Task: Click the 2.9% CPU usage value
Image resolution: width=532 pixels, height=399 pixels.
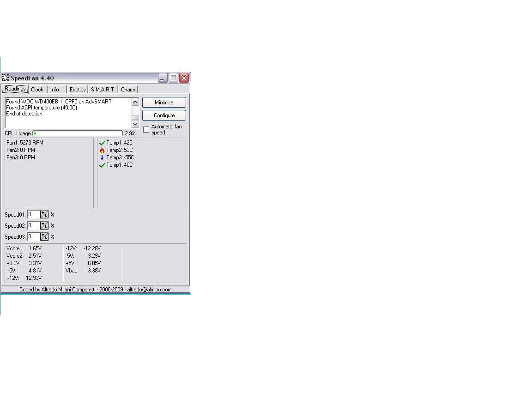Action: 130,133
